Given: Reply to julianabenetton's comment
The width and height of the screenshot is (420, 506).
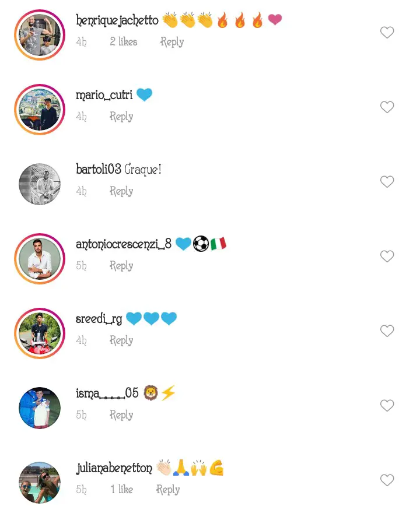Looking at the screenshot, I should [x=168, y=490].
